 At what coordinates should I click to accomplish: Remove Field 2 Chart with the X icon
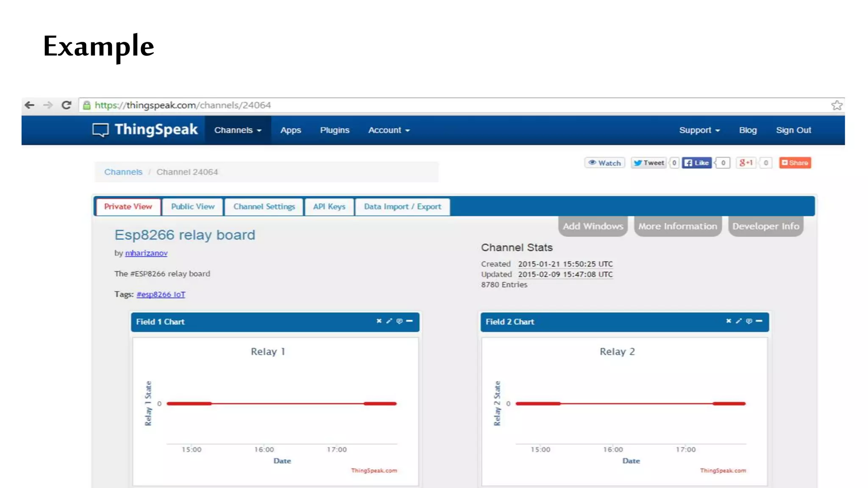pos(729,321)
